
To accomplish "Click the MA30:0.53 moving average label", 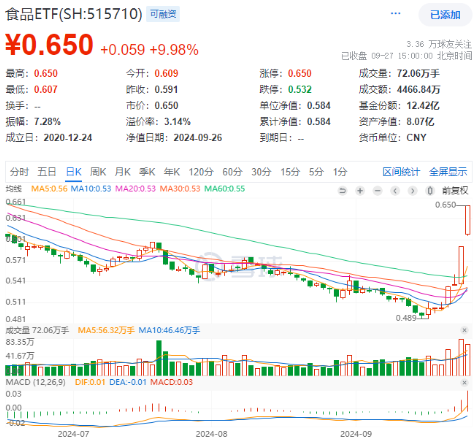I will (x=180, y=189).
